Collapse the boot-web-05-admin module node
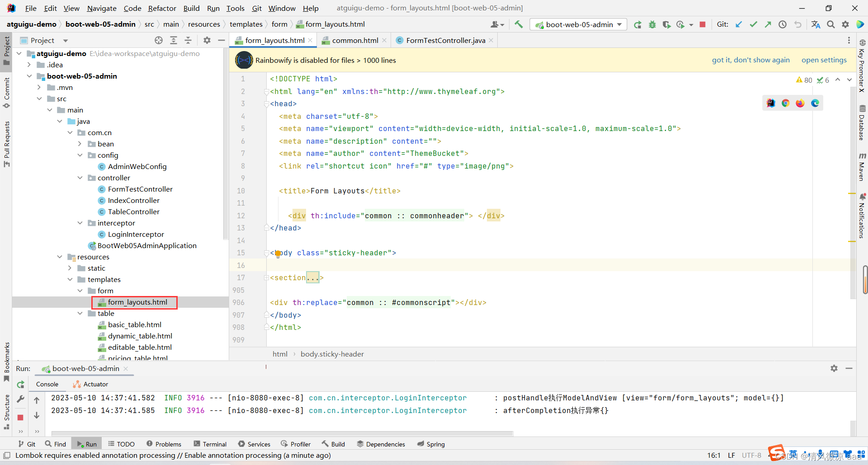Image resolution: width=868 pixels, height=465 pixels. (x=29, y=76)
